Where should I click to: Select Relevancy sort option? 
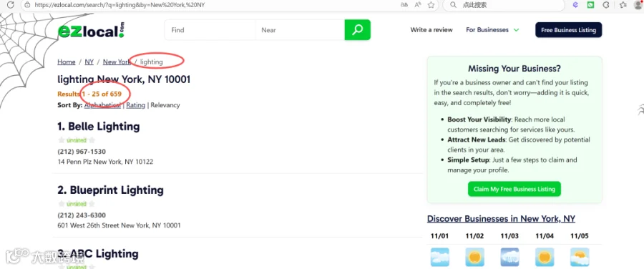[x=165, y=105]
